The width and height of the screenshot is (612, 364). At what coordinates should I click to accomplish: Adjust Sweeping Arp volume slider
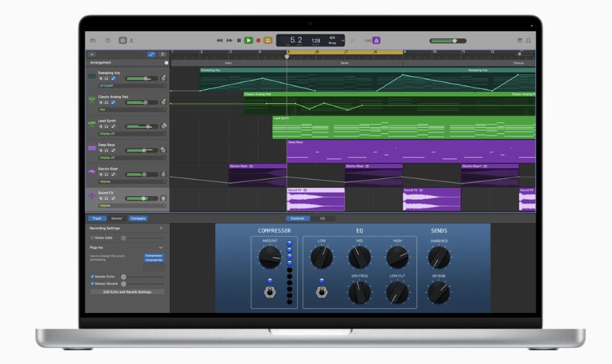click(142, 79)
